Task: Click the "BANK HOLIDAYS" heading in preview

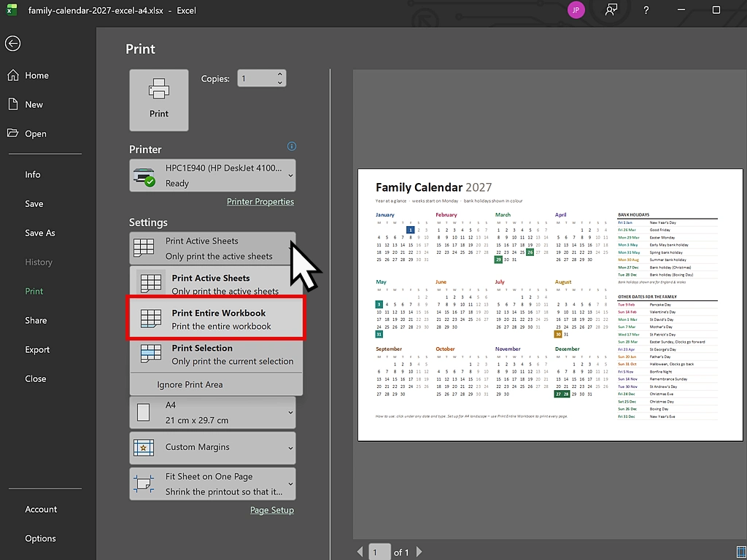Action: click(634, 215)
